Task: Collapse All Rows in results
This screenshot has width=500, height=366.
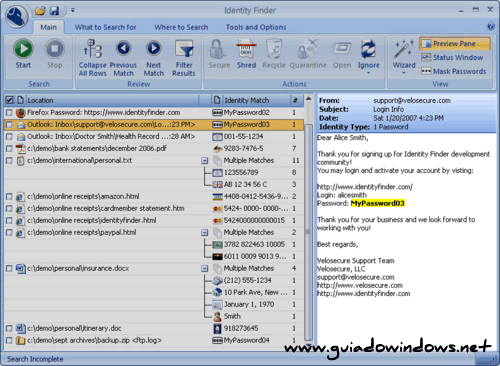Action: [x=92, y=58]
